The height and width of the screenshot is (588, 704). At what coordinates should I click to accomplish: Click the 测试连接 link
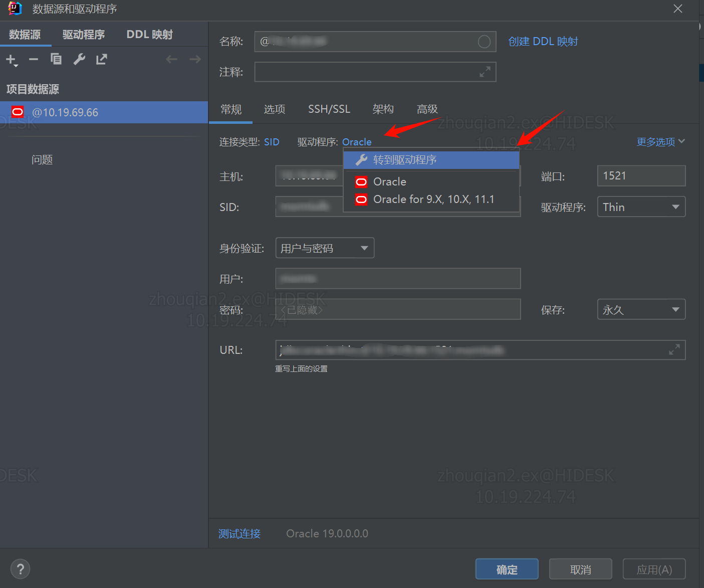coord(240,534)
